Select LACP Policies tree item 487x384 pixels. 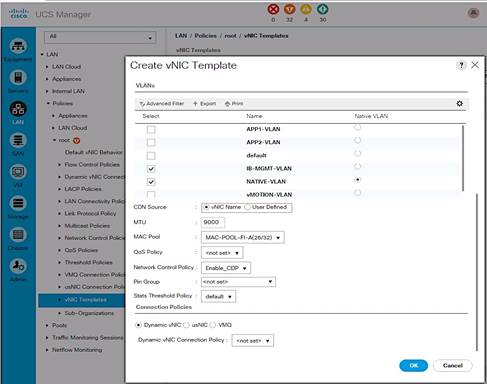(x=83, y=189)
